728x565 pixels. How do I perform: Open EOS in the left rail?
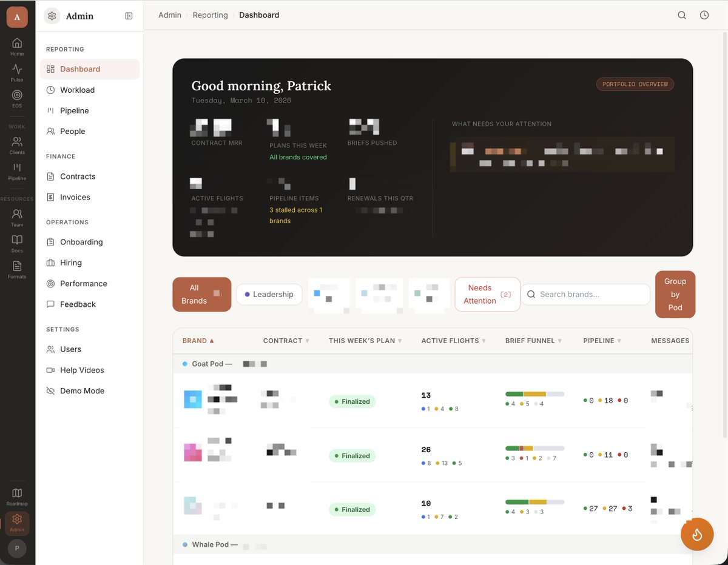pos(17,99)
